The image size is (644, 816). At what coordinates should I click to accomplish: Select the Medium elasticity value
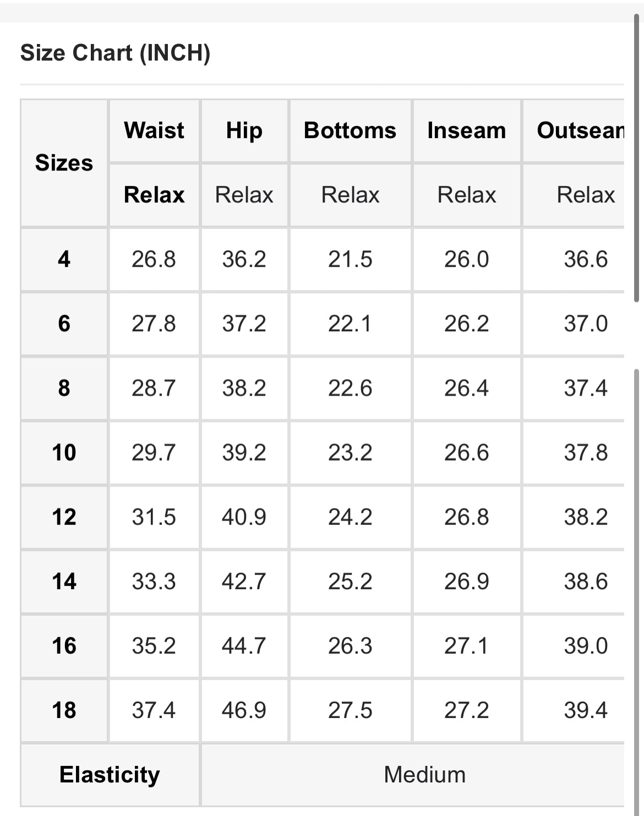[x=424, y=775]
